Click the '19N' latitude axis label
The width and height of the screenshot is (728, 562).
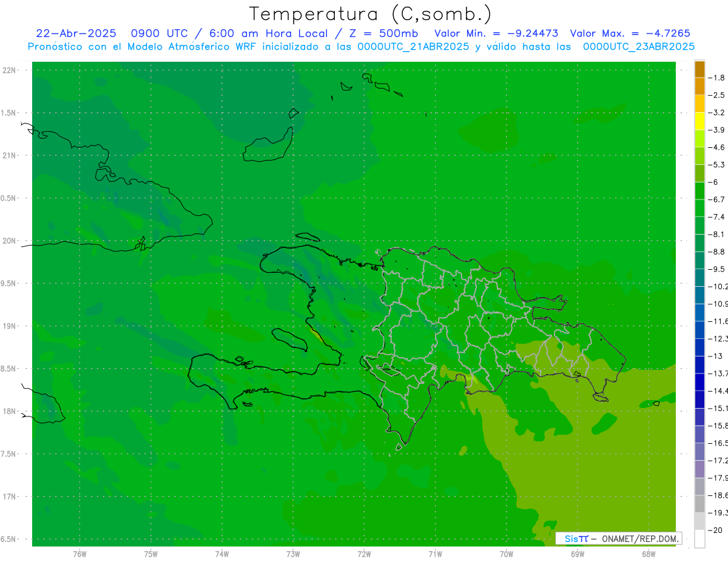9,326
